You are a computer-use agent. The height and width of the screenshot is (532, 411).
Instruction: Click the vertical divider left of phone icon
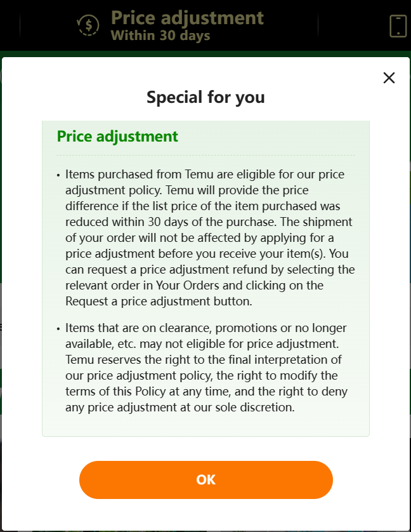318,25
